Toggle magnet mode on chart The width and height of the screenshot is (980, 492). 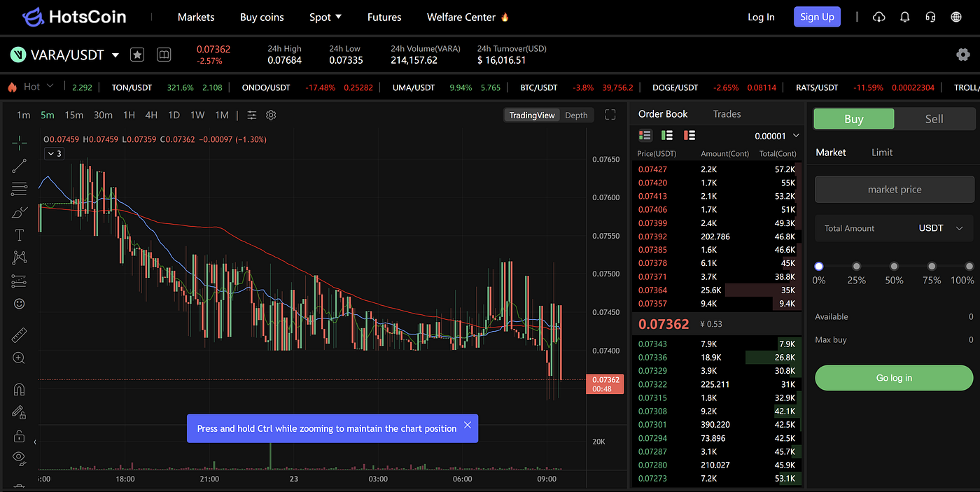(x=20, y=390)
